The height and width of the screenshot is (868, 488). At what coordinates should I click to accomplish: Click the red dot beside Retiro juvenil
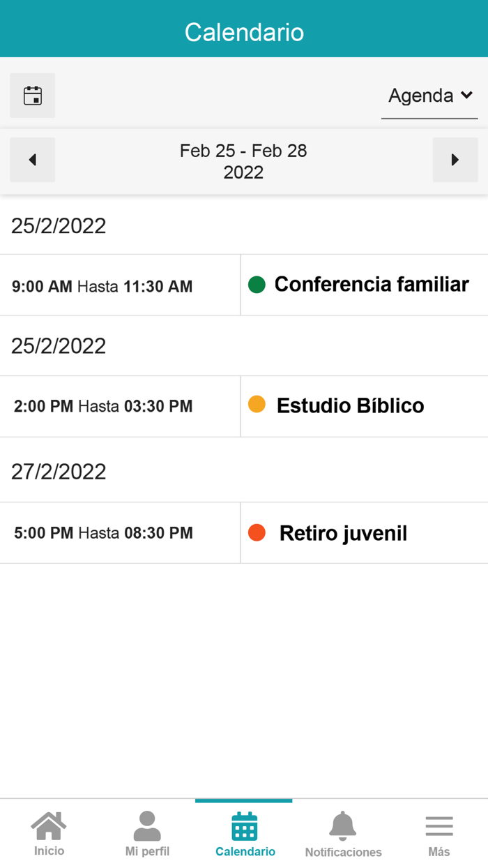[x=257, y=533]
